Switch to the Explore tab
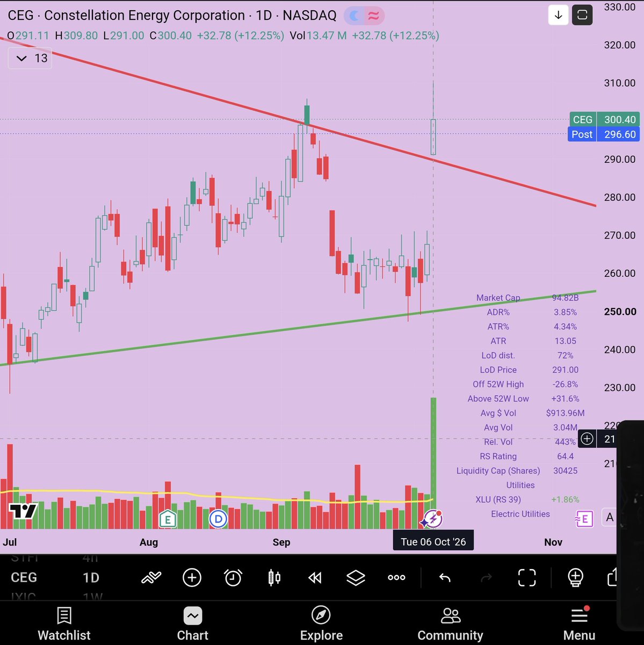This screenshot has width=644, height=645. click(x=321, y=624)
